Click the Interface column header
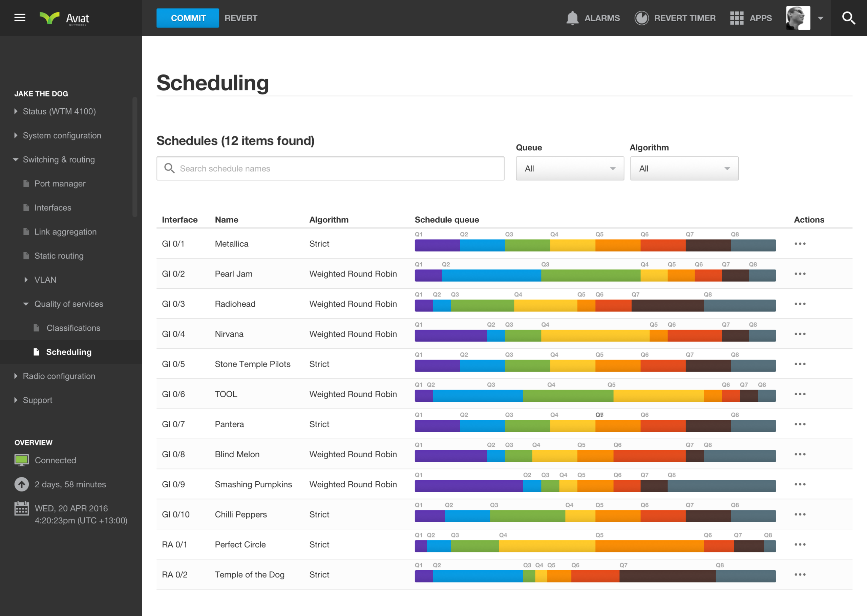This screenshot has width=867, height=616. tap(179, 220)
